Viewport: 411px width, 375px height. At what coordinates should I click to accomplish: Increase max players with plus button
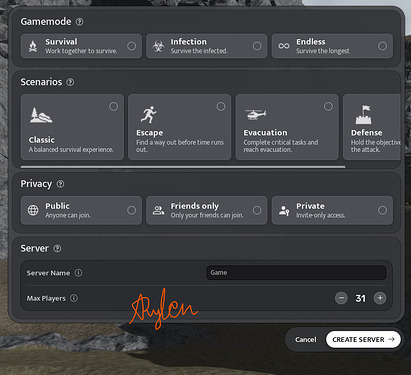pyautogui.click(x=380, y=298)
